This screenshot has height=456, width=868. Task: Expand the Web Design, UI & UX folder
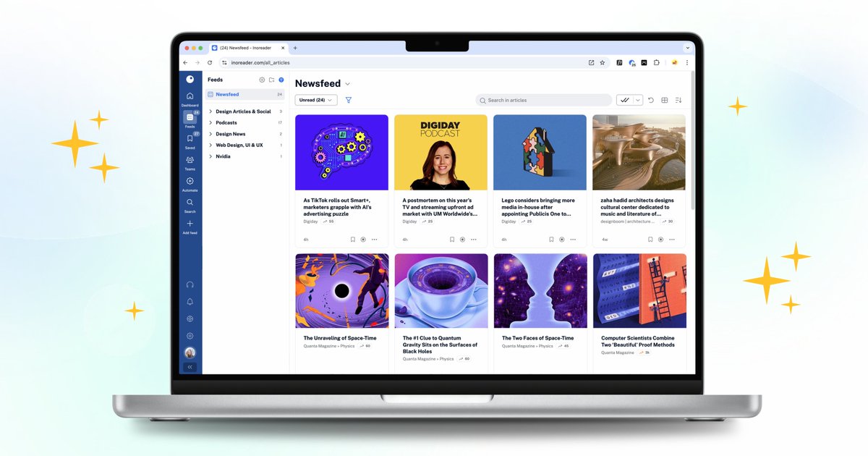(x=210, y=145)
